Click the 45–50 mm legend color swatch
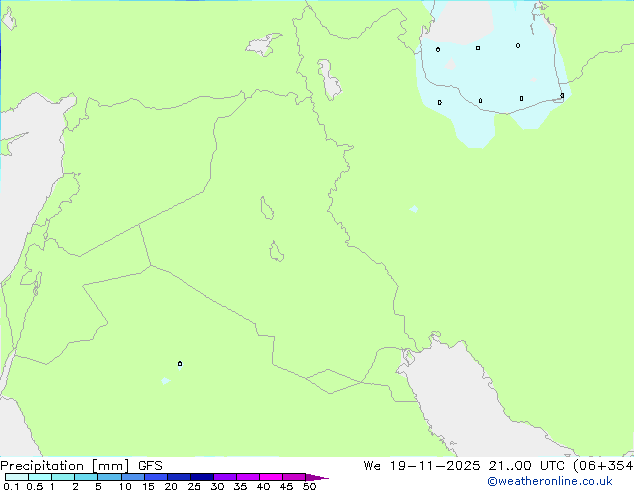Image resolution: width=634 pixels, height=490 pixels. [294, 477]
